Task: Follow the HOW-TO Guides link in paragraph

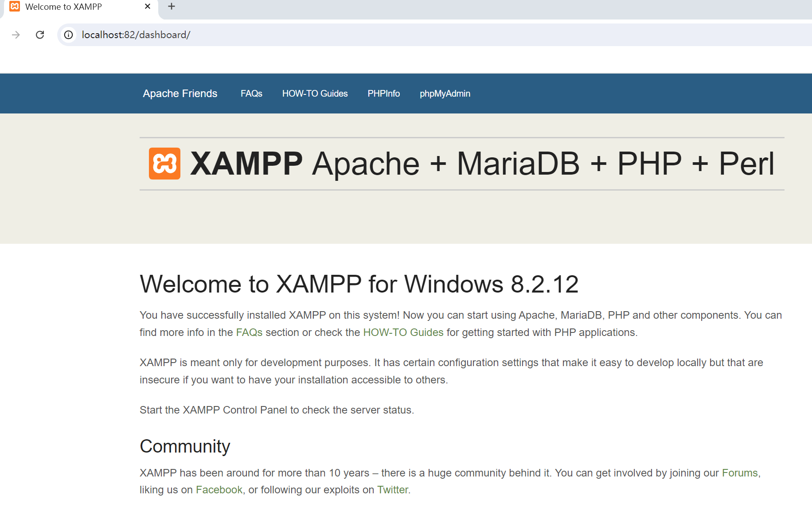Action: (403, 332)
